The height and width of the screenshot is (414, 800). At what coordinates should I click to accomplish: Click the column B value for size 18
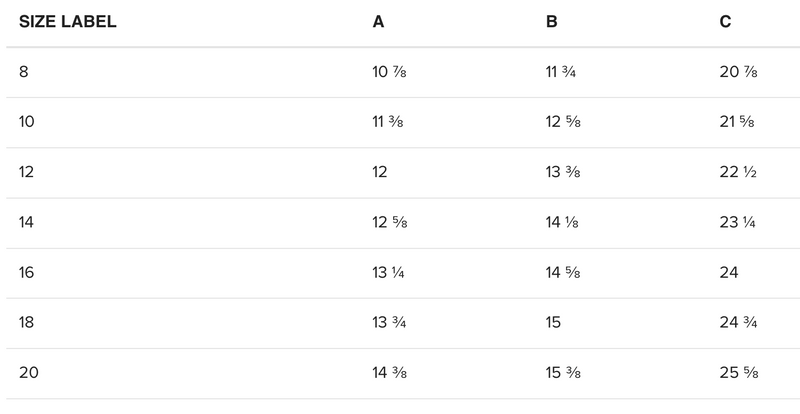pos(554,322)
